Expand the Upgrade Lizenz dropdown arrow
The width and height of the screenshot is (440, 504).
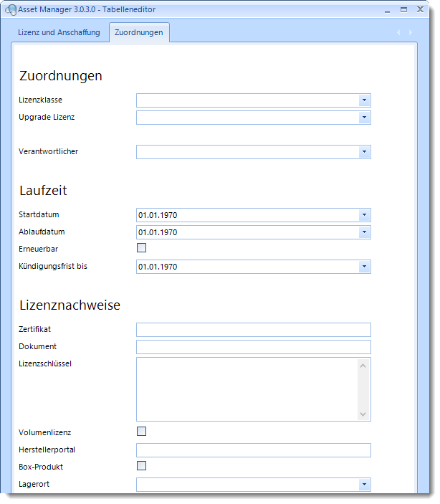pyautogui.click(x=364, y=118)
